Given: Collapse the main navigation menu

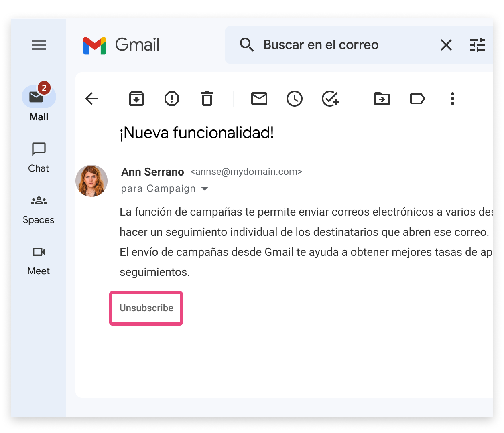Looking at the screenshot, I should (x=39, y=45).
